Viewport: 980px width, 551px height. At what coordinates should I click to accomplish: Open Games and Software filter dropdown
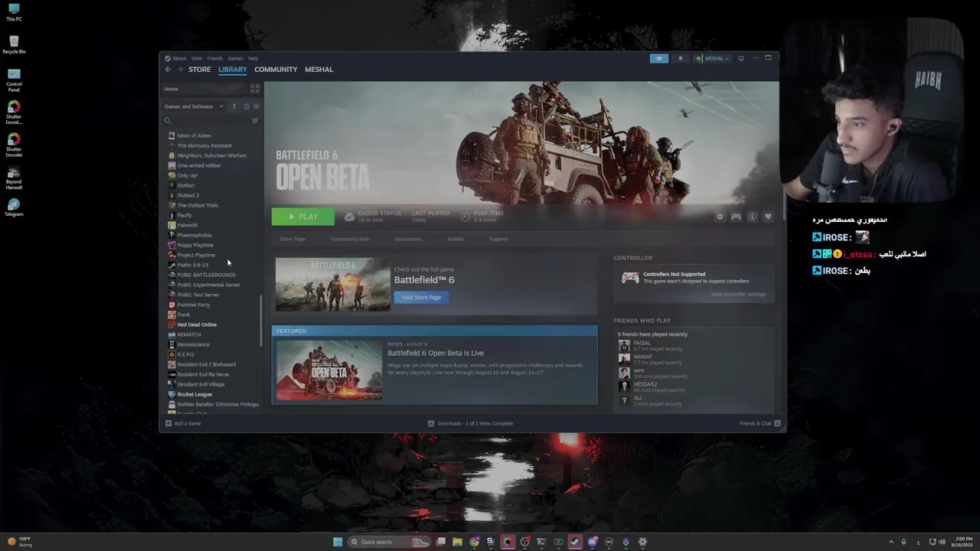coord(194,106)
